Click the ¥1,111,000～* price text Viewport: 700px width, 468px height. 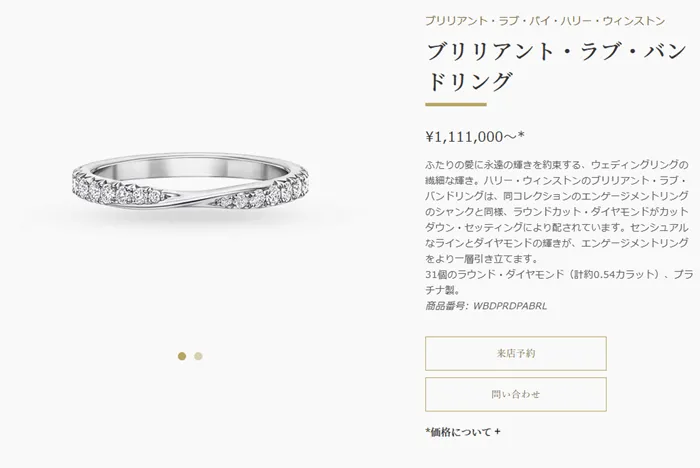[x=475, y=136]
